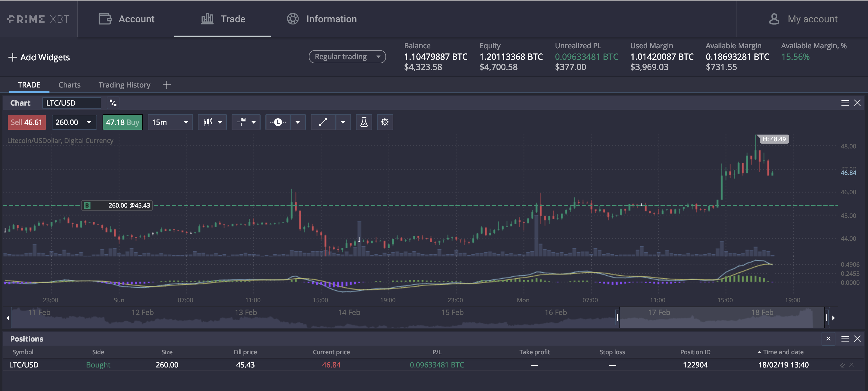Open chart settings gear icon
The height and width of the screenshot is (391, 868).
pyautogui.click(x=385, y=122)
